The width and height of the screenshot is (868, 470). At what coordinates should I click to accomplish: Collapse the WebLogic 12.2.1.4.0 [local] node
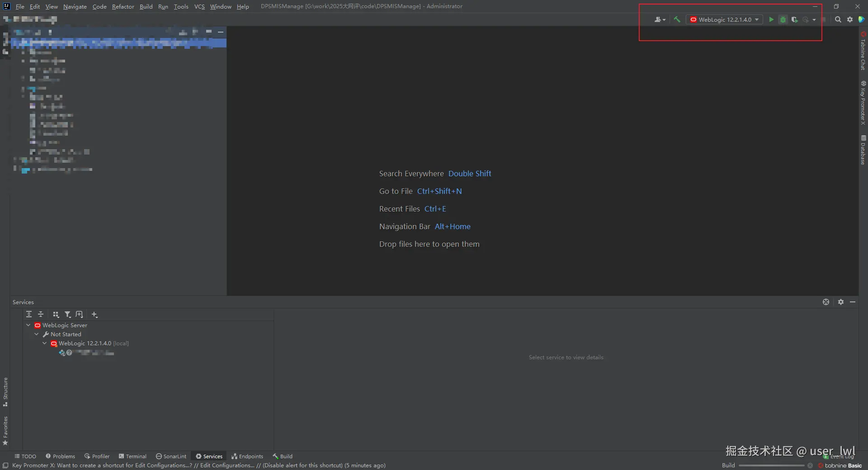(45, 343)
